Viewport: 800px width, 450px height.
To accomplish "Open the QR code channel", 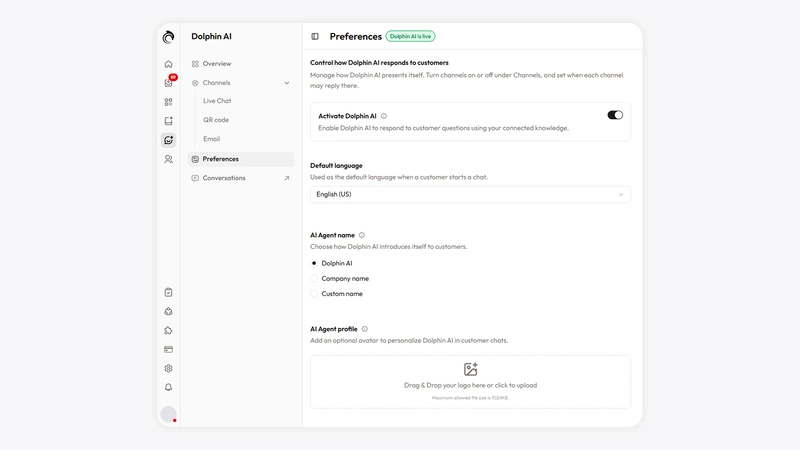I will click(216, 120).
